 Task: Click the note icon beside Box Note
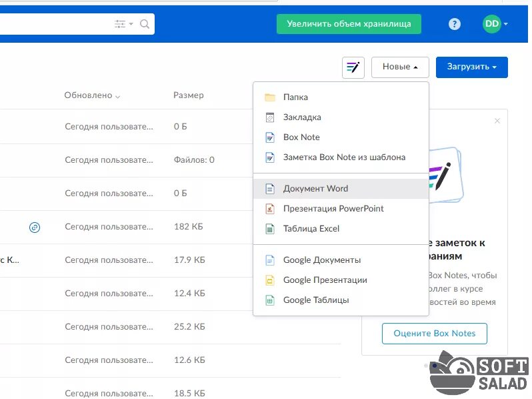[270, 137]
